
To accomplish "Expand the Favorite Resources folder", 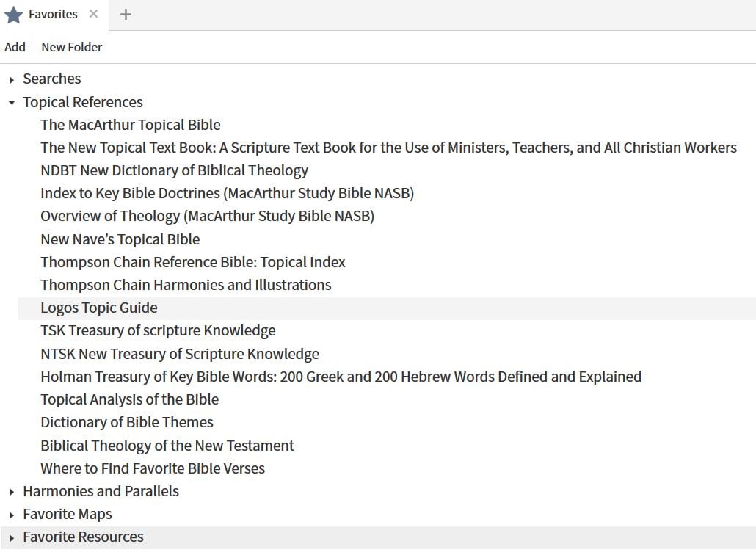I will (x=11, y=538).
